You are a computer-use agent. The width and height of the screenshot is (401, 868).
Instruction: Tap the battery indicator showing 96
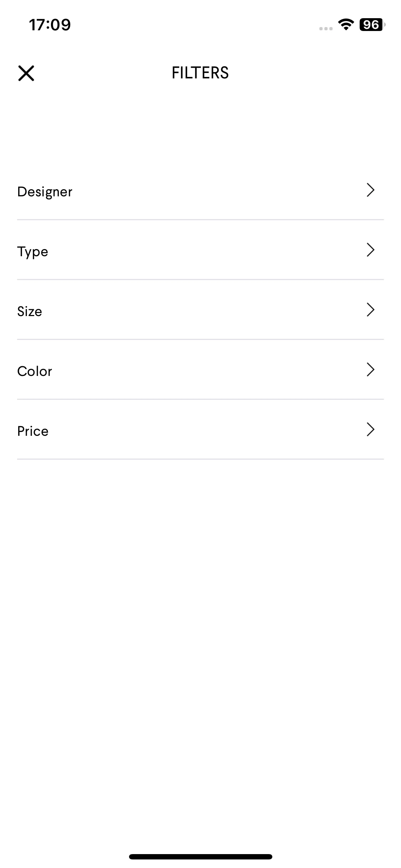click(372, 25)
